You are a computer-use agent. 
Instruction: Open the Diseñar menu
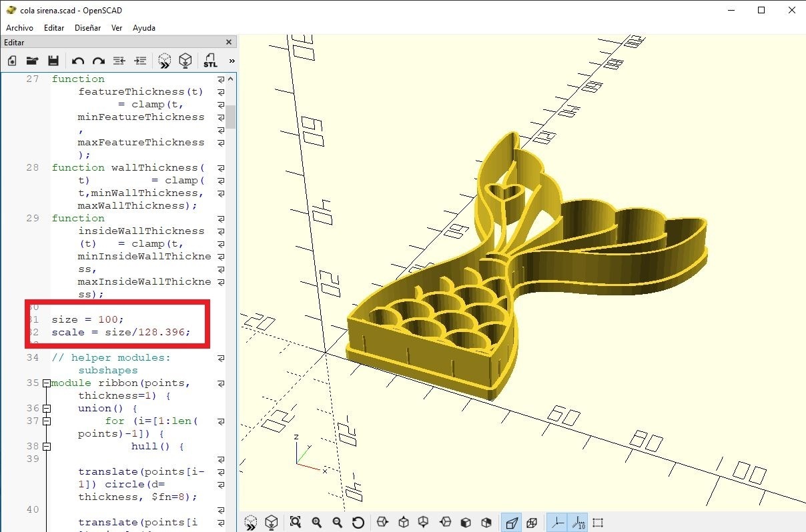[87, 28]
